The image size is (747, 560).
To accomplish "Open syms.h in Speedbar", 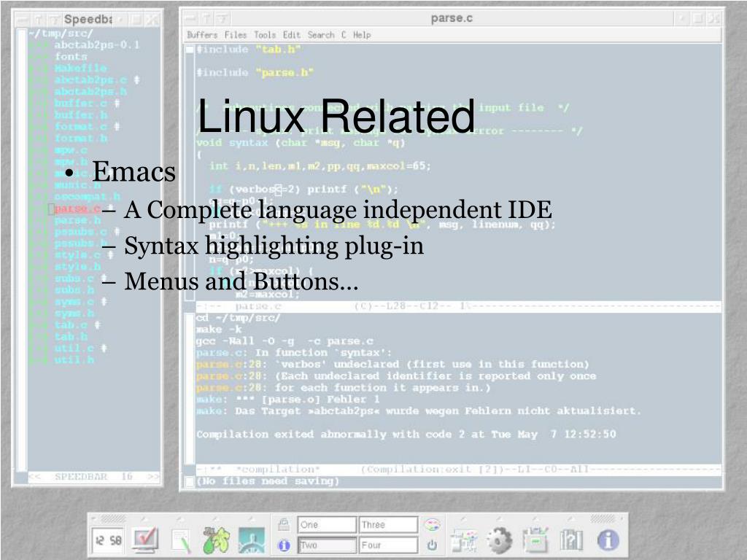I will (74, 314).
